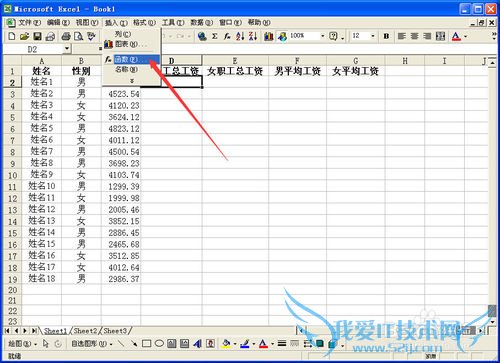Select cell containing 姓名10
Screen dimensions: 500x363
coord(42,186)
